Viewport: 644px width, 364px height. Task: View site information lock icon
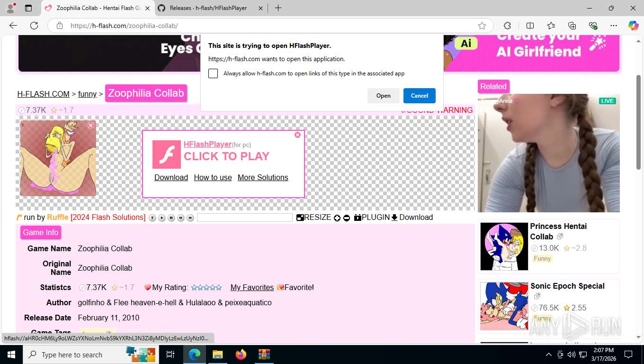(x=60, y=26)
